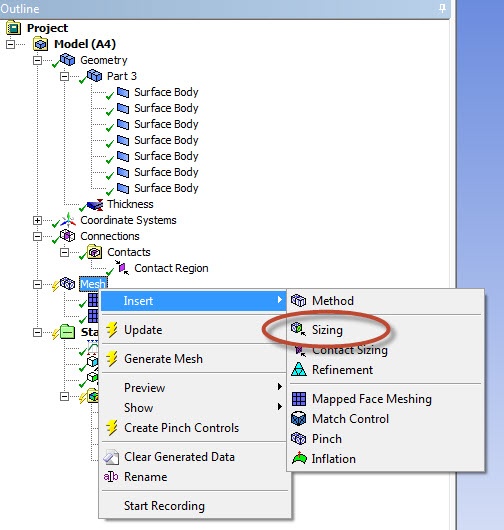Expand the Coordinate Systems node

coord(37,220)
